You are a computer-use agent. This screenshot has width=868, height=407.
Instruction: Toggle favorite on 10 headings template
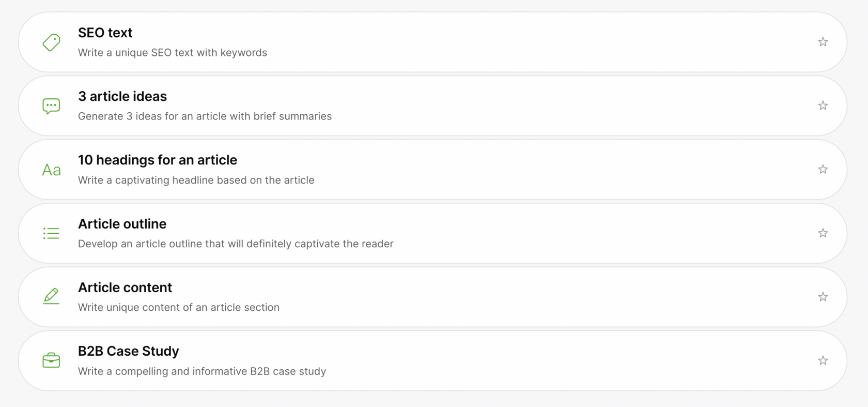coord(823,169)
